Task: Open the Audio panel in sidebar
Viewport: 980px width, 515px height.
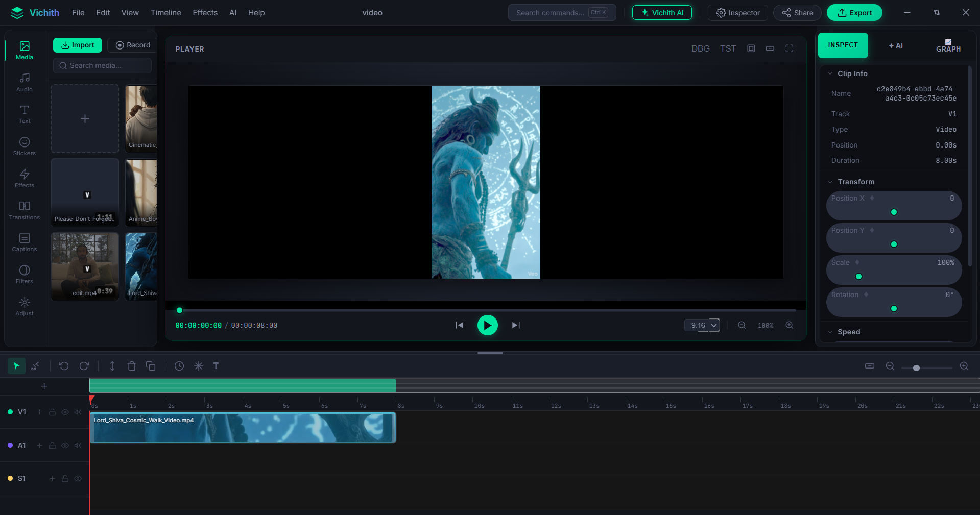Action: (24, 82)
